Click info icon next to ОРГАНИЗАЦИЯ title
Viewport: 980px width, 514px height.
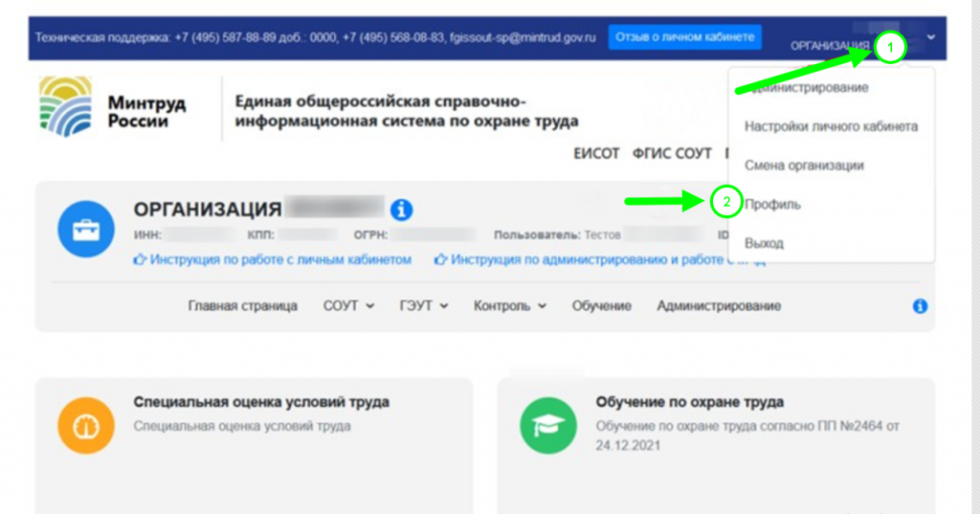tap(402, 210)
